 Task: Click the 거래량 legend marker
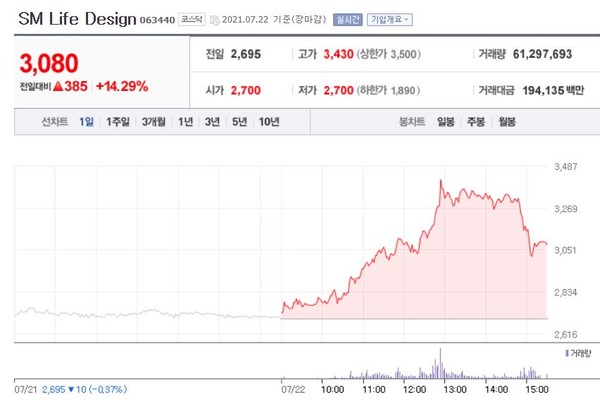point(568,354)
